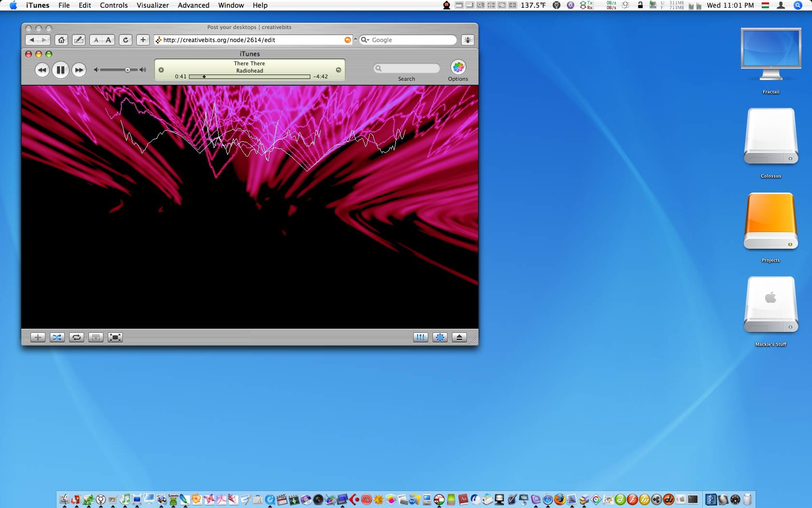Open the iTunes application menu
This screenshot has height=508, width=812.
(38, 5)
